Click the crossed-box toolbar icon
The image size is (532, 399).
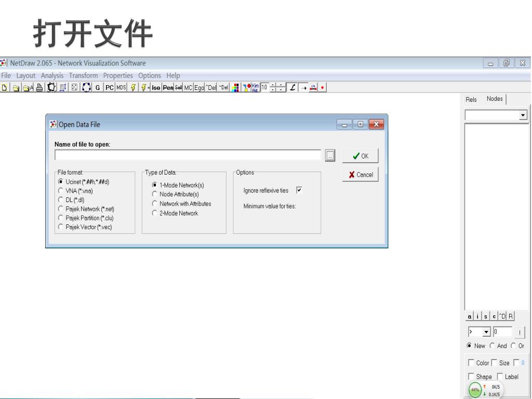point(74,87)
